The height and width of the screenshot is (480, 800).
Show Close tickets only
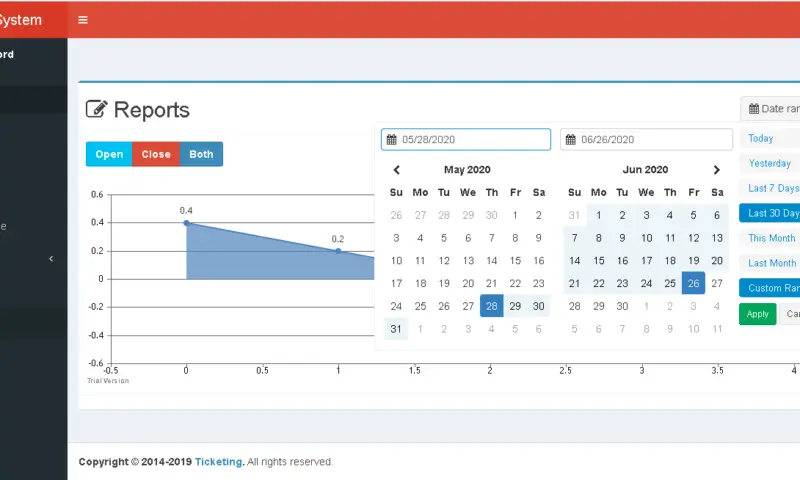click(x=156, y=154)
